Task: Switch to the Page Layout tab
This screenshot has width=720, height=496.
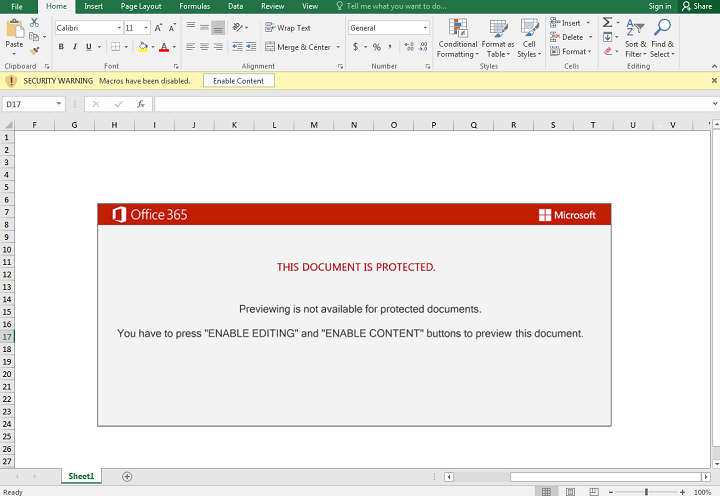Action: tap(141, 6)
